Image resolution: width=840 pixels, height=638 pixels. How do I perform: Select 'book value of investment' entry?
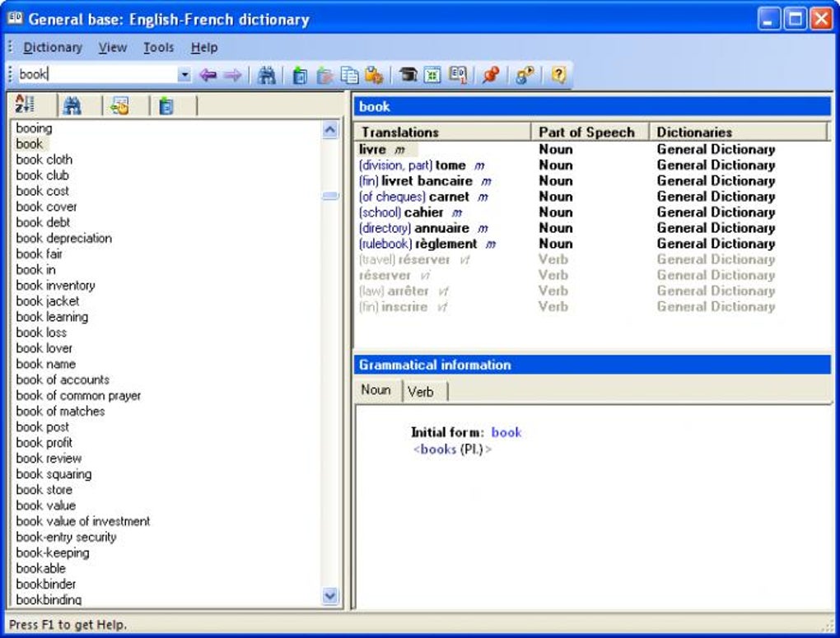pyautogui.click(x=83, y=521)
